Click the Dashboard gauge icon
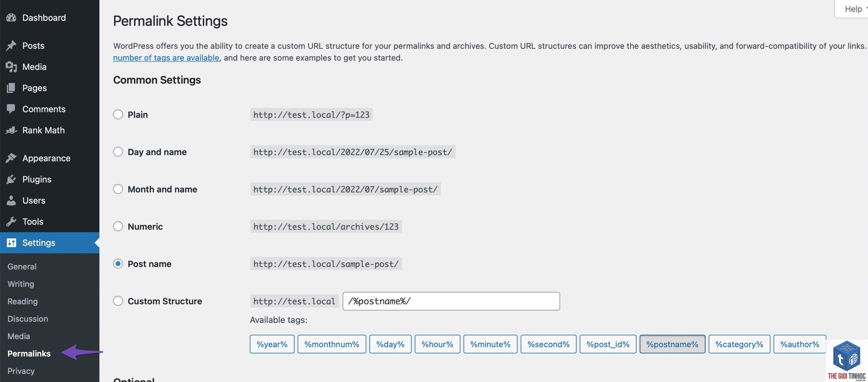868x382 pixels. pyautogui.click(x=11, y=18)
